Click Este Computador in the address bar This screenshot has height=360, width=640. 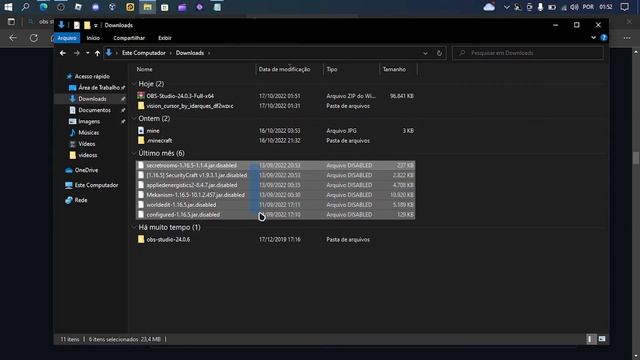144,53
